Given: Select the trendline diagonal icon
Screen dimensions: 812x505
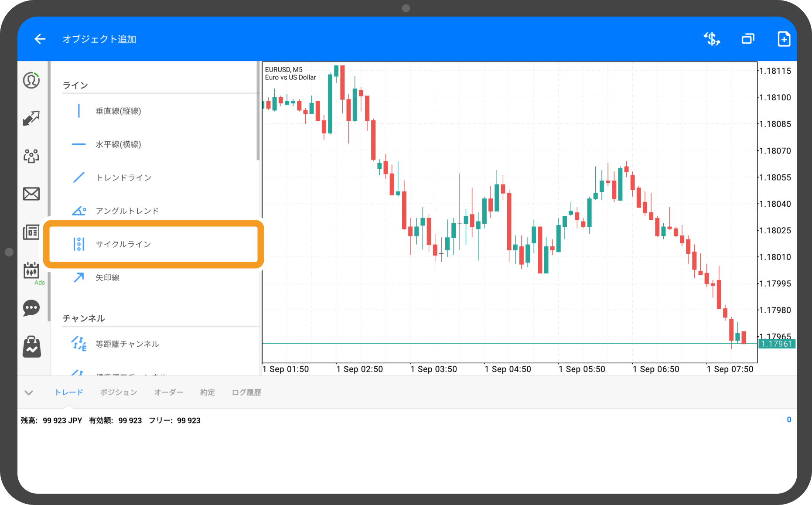Looking at the screenshot, I should (79, 177).
